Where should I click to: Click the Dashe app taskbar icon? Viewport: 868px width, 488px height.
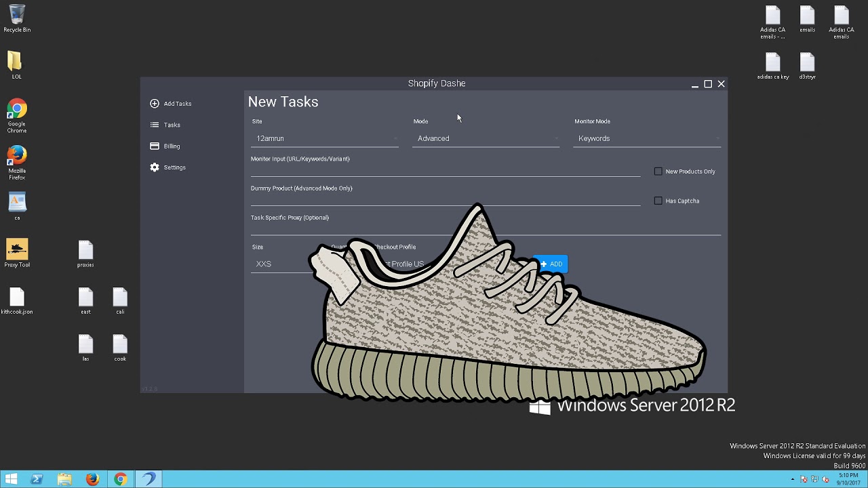[x=149, y=479]
